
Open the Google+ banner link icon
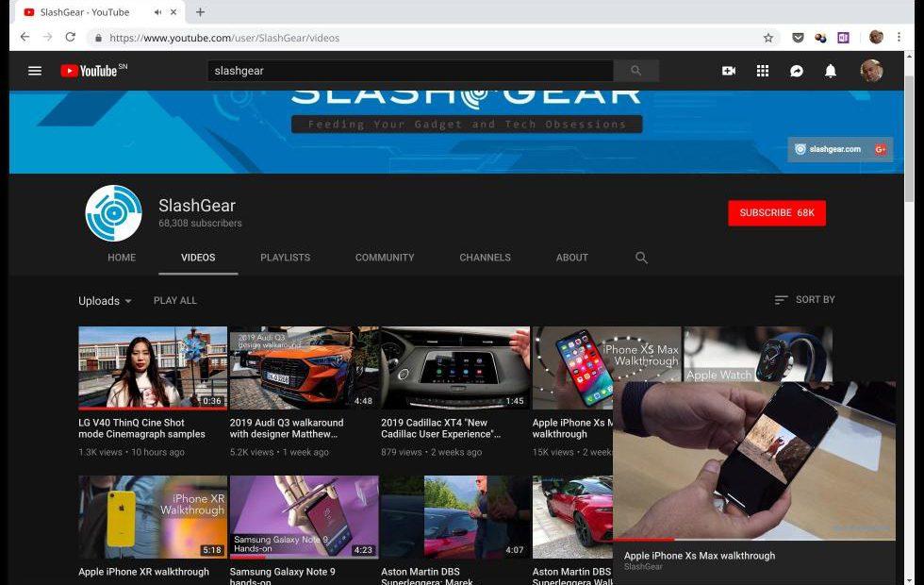[881, 149]
